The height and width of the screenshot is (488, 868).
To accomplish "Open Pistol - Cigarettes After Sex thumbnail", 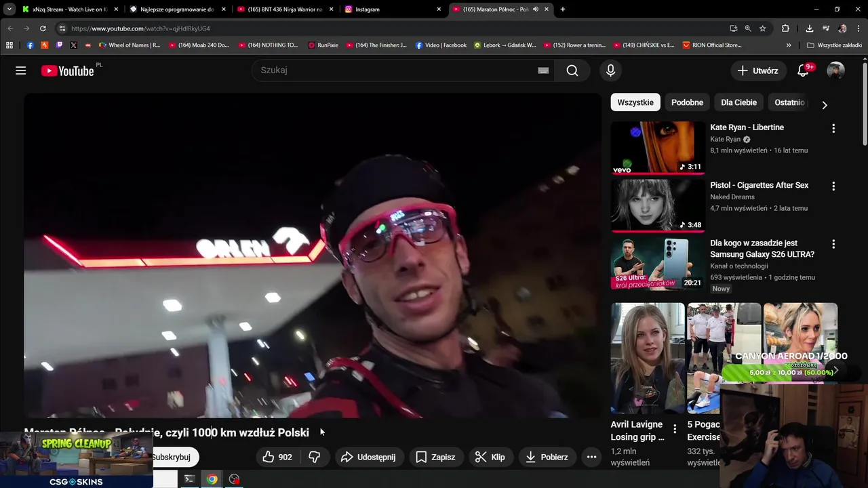I will (658, 205).
